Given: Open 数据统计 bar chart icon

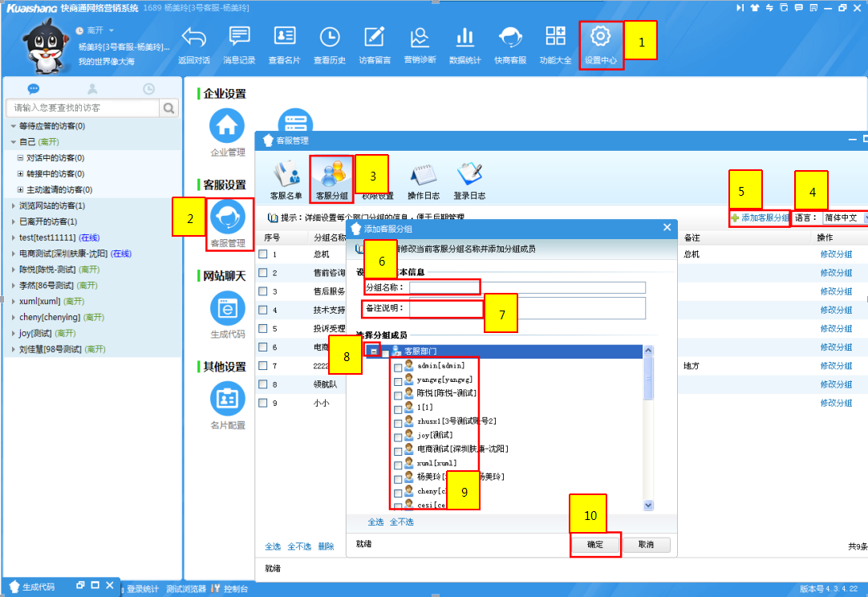Looking at the screenshot, I should (464, 38).
